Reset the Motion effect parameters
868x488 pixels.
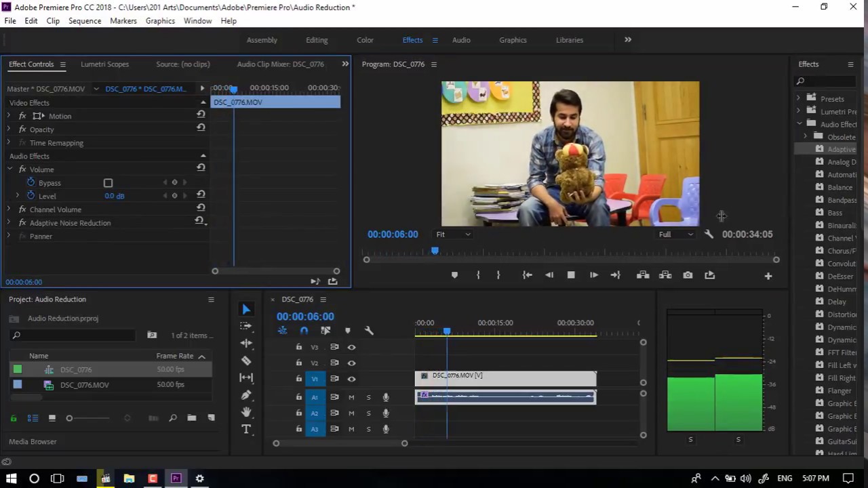coord(201,115)
